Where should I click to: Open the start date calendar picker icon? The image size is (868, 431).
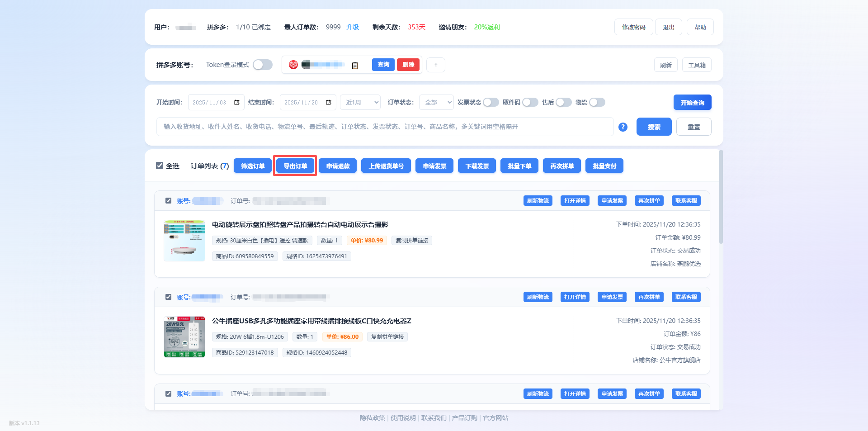(x=236, y=103)
